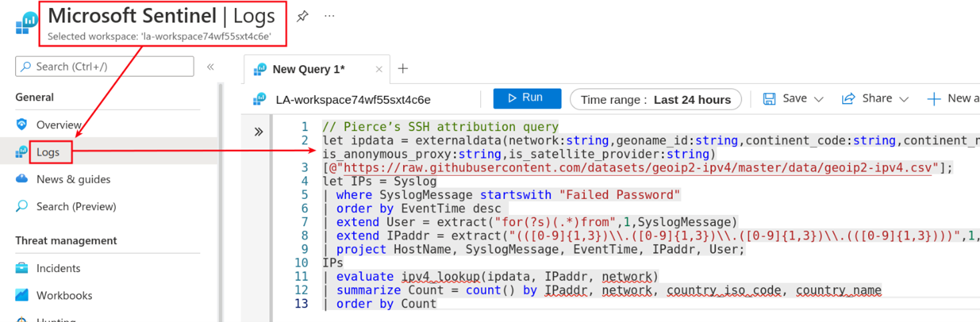Click the Workbooks chart icon
Screen dimensions: 980x322
[22, 295]
